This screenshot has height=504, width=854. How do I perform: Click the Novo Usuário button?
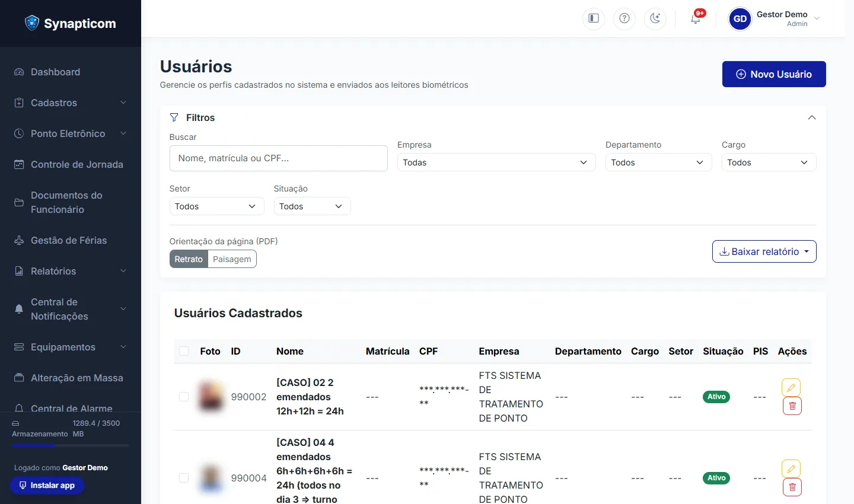coord(774,74)
